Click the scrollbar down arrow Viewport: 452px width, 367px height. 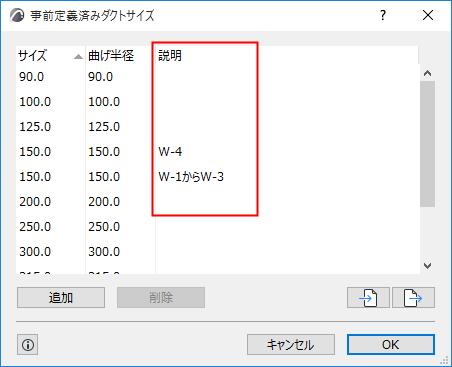(427, 266)
